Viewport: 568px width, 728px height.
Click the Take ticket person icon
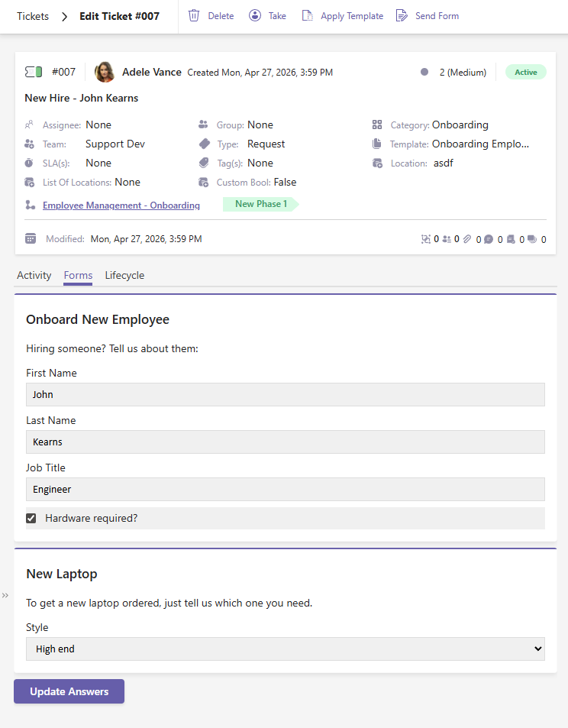(255, 16)
